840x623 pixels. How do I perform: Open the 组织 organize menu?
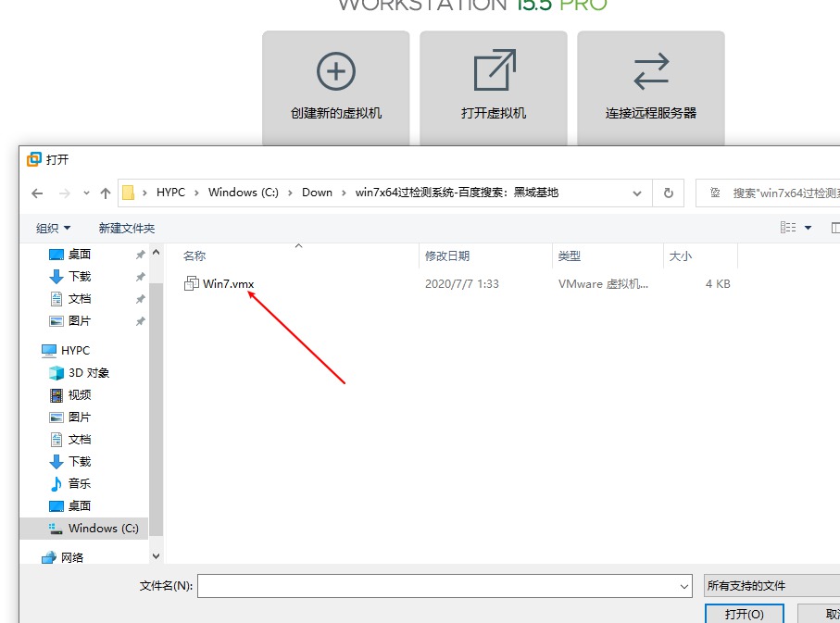53,229
